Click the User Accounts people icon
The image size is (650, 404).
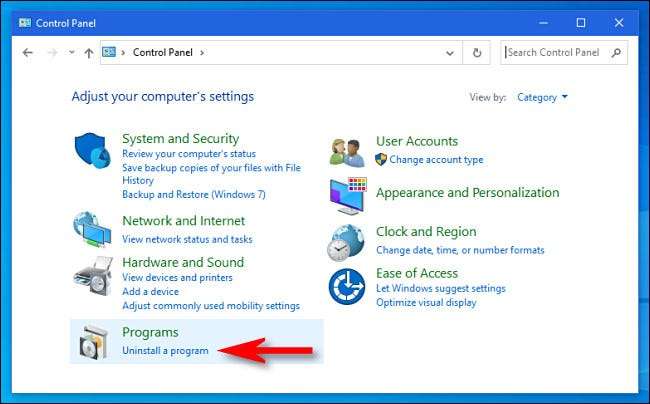[x=347, y=150]
